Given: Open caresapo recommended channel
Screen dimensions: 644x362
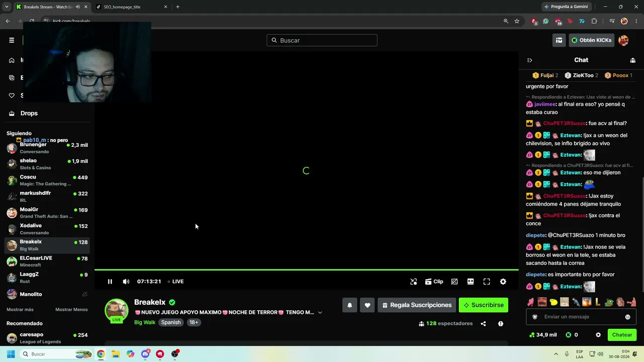Looking at the screenshot, I should tap(47, 338).
